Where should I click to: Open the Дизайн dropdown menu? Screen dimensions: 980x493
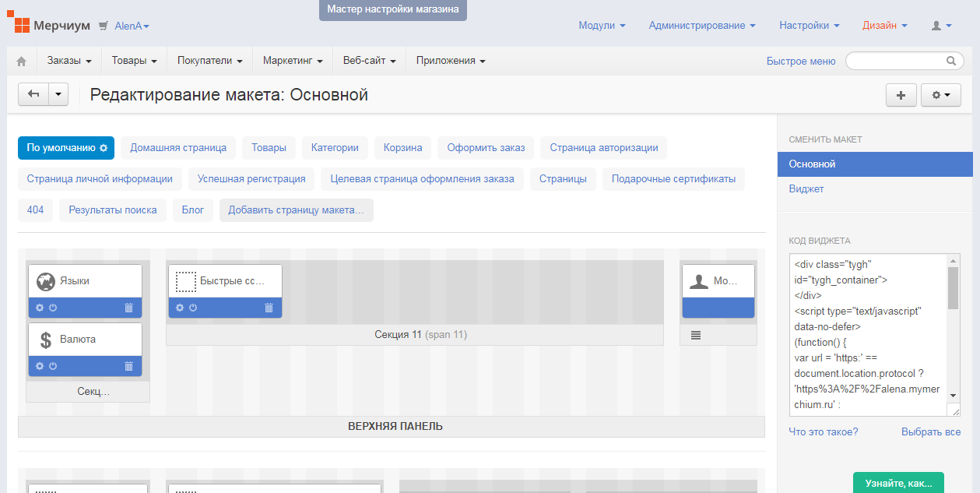click(885, 26)
